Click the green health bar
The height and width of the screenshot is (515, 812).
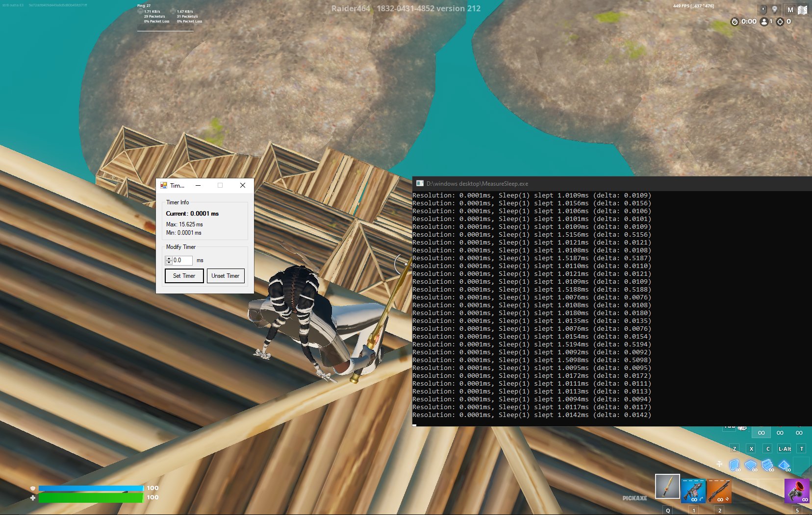(91, 497)
